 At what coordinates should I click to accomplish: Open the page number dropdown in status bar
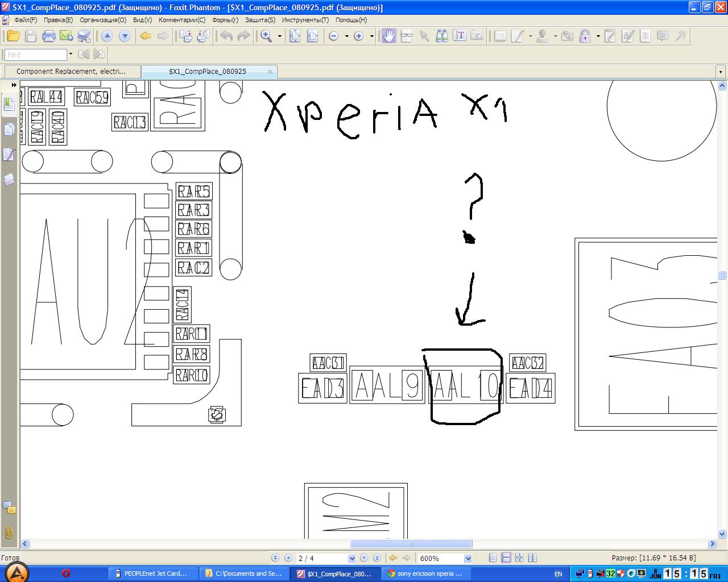point(351,559)
